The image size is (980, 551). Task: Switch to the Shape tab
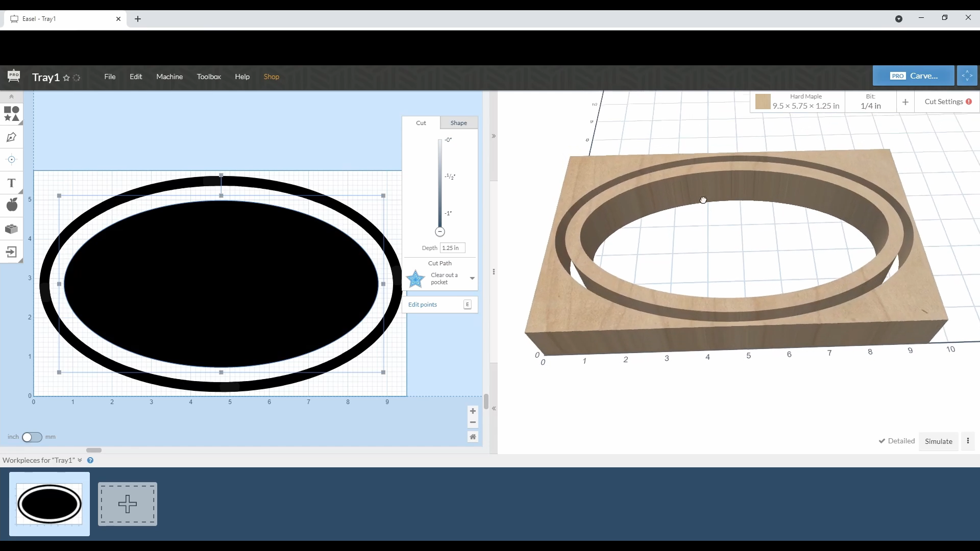(x=459, y=122)
